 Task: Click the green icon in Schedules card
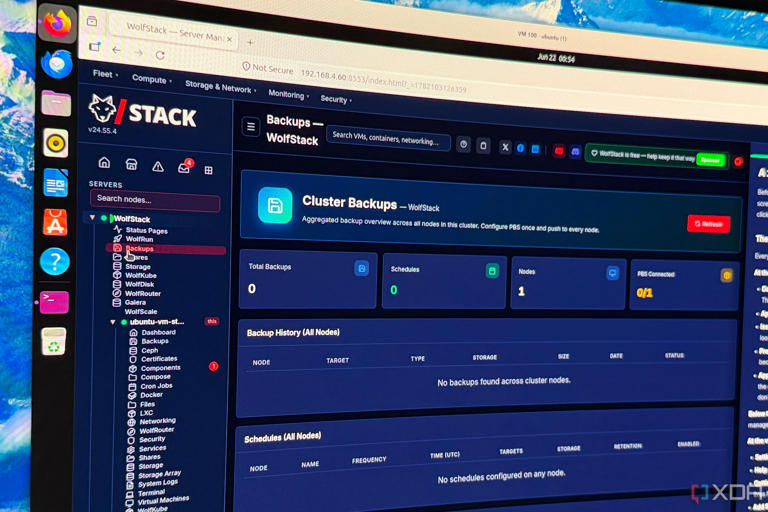pyautogui.click(x=492, y=271)
